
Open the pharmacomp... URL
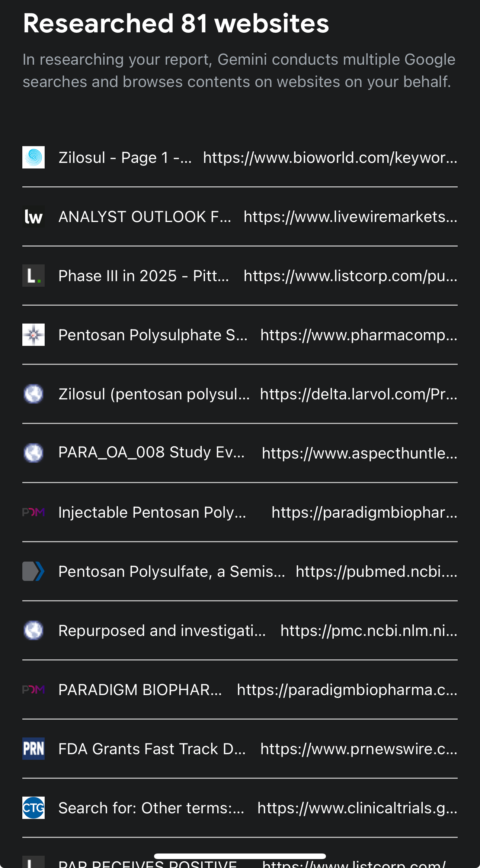[x=359, y=335]
